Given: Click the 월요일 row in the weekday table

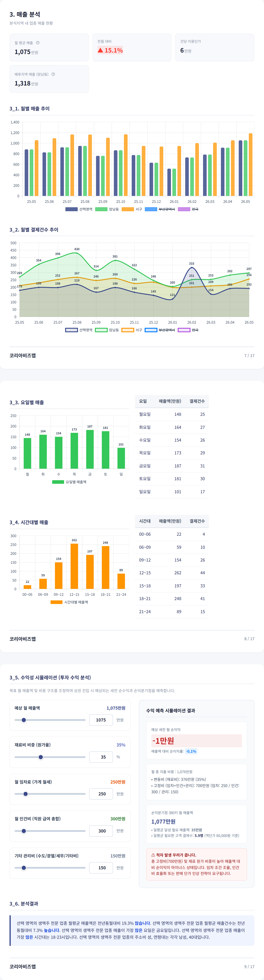Looking at the screenshot, I should (172, 414).
